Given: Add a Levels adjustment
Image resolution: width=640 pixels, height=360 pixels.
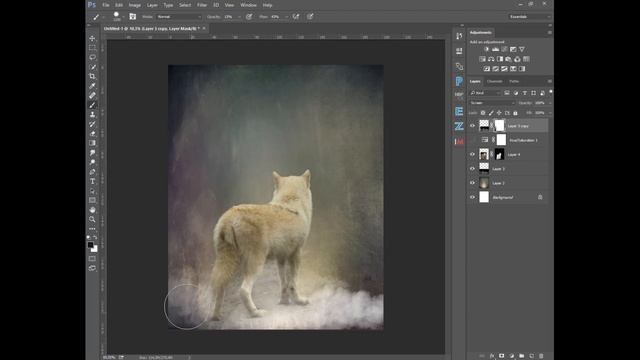Looking at the screenshot, I should (x=495, y=49).
